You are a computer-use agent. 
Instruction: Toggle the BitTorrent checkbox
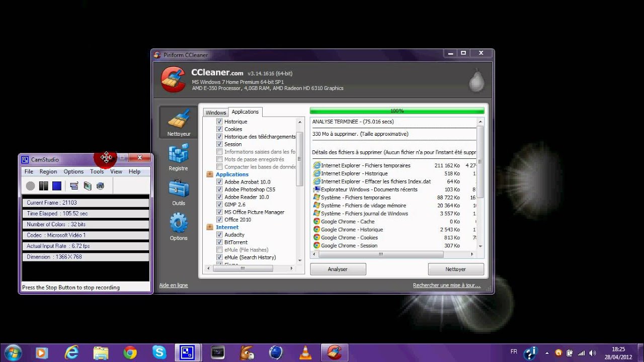[219, 242]
